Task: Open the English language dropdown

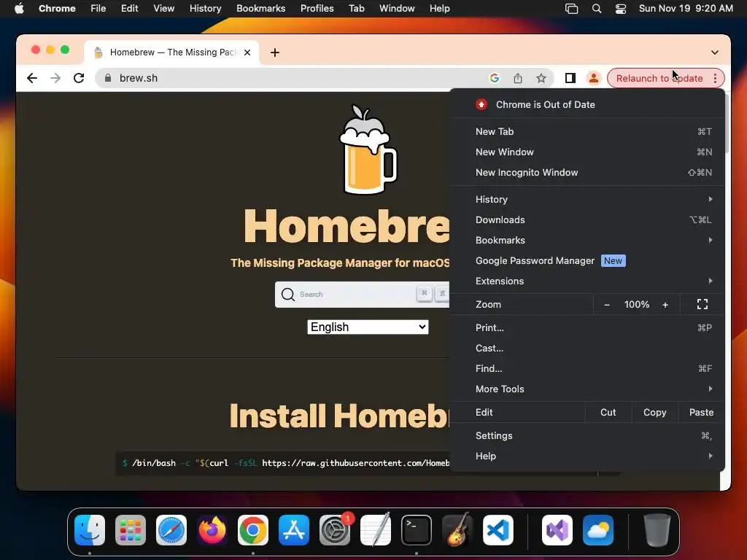Action: (x=368, y=327)
